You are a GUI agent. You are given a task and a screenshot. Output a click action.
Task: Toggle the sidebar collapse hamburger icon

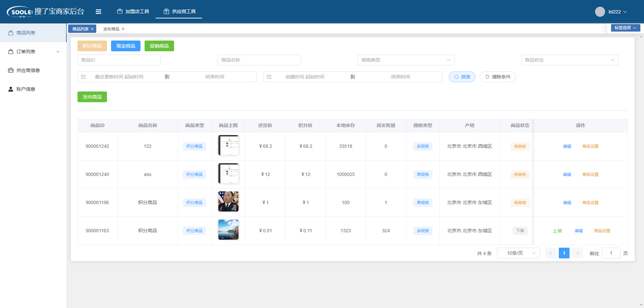[x=98, y=12]
